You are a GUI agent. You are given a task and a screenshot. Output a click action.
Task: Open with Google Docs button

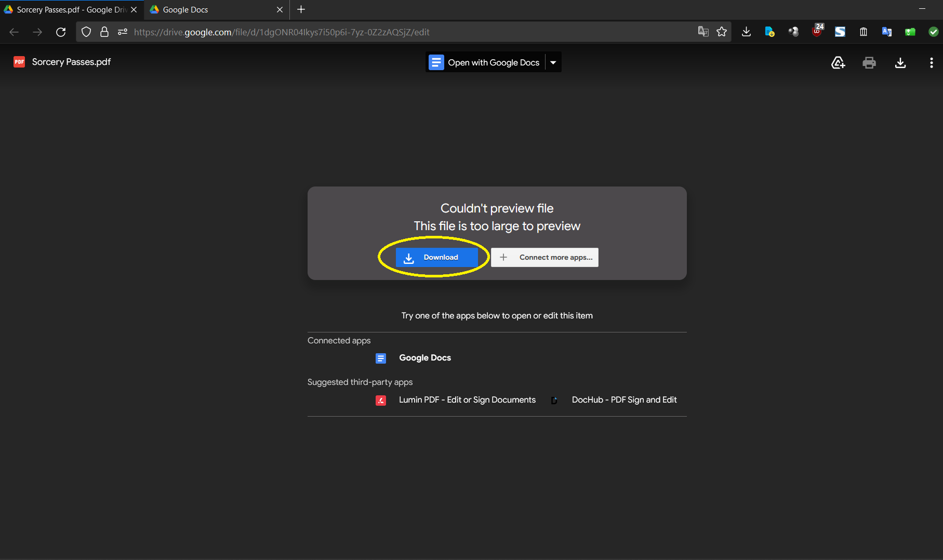(486, 62)
